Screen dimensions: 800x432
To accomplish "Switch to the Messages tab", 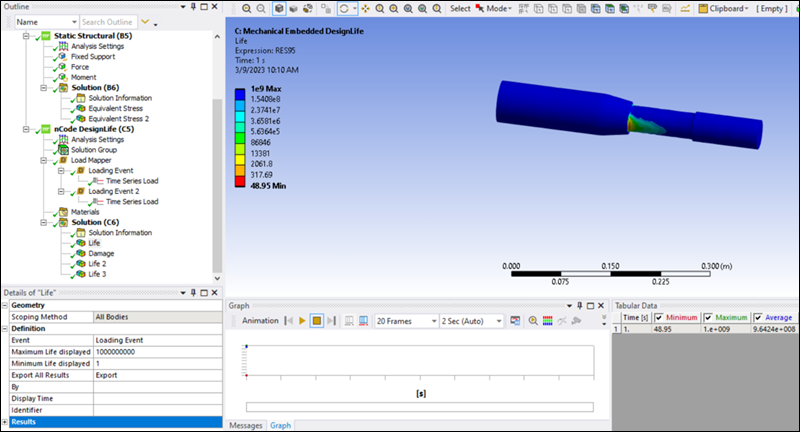I will coord(246,425).
